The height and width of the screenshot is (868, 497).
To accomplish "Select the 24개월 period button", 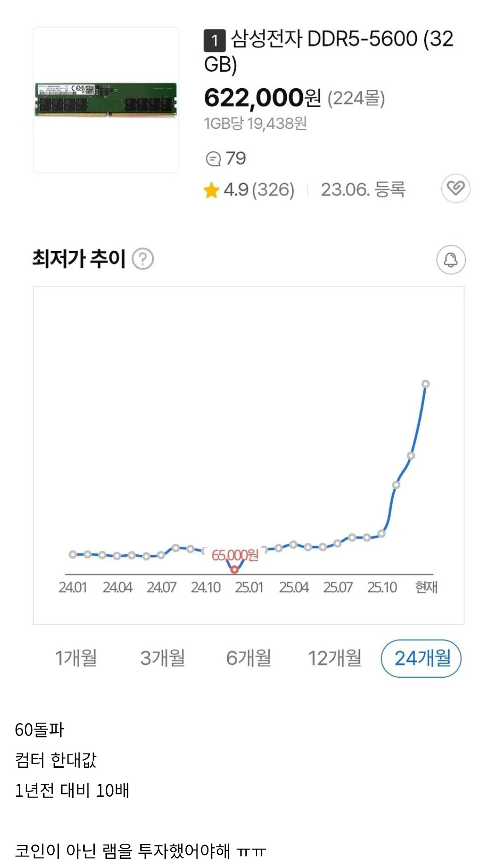I will (422, 658).
